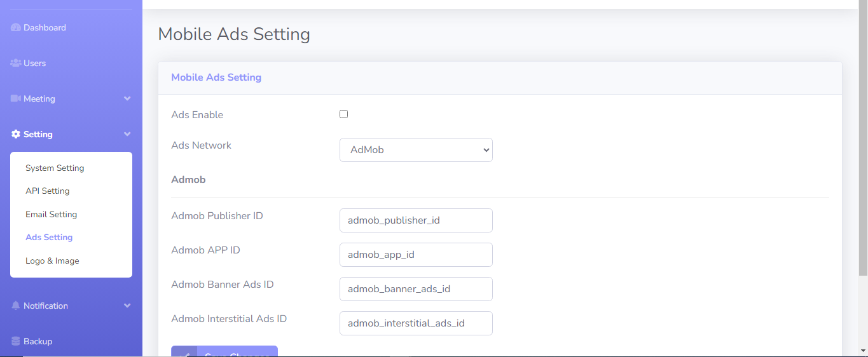The image size is (868, 357).
Task: Click the Backup database icon
Action: point(16,342)
